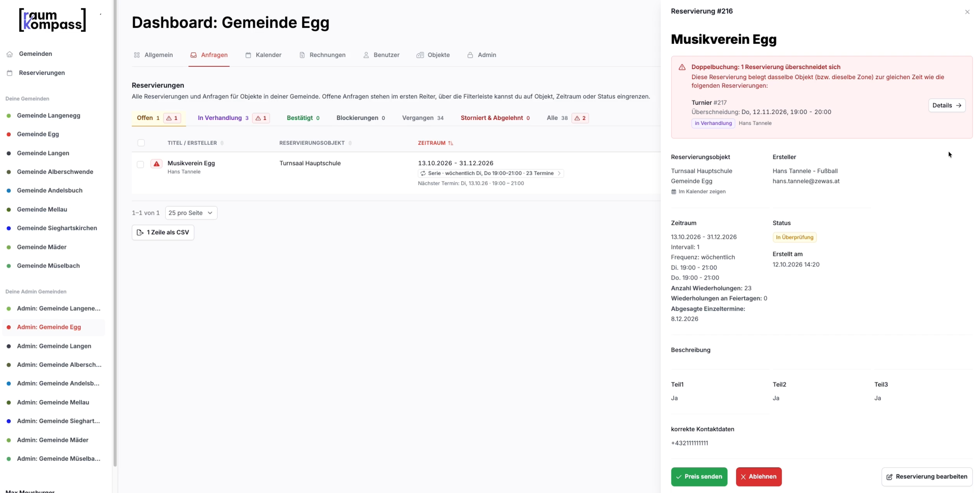
Task: Switch to the Kalender tab
Action: click(263, 55)
